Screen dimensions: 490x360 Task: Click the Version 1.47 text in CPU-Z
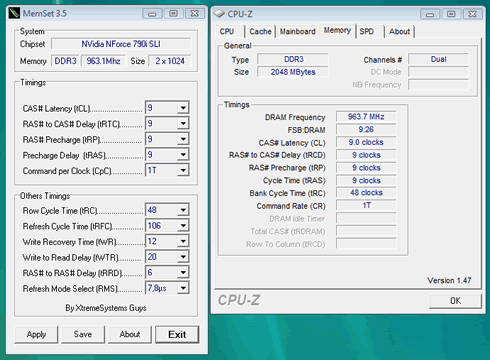449,280
